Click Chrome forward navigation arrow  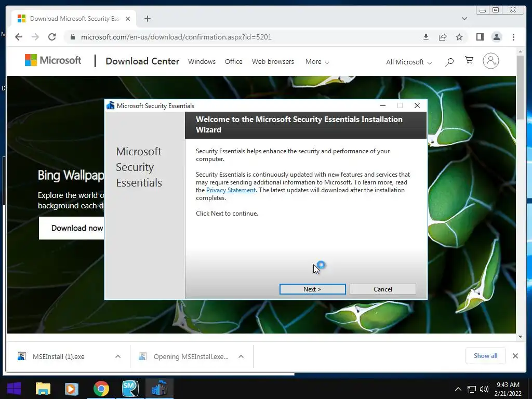[x=35, y=37]
